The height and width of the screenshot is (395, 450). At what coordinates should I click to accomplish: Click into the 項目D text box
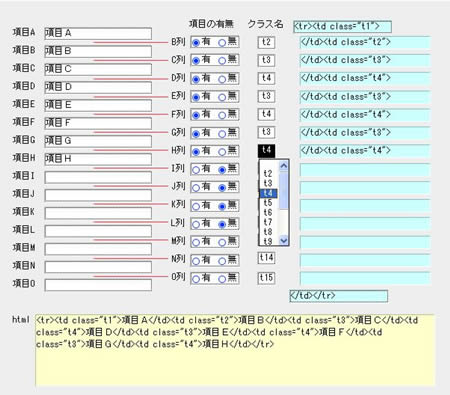98,87
